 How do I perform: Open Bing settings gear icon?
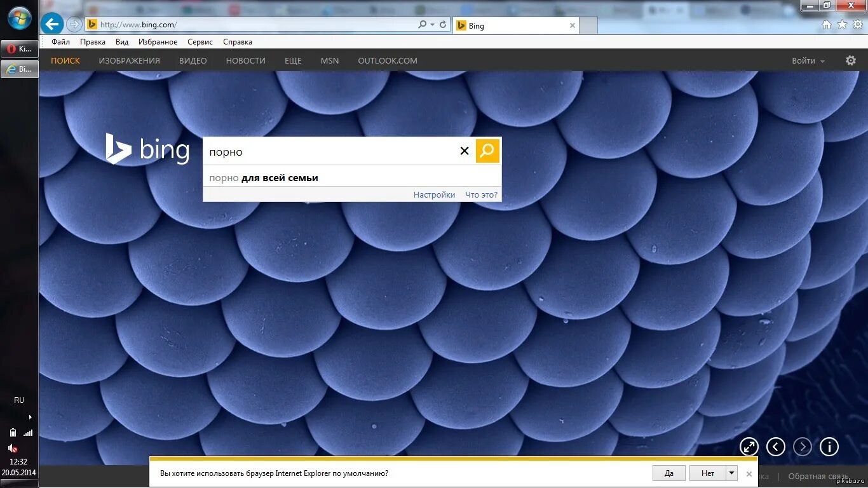pyautogui.click(x=851, y=60)
